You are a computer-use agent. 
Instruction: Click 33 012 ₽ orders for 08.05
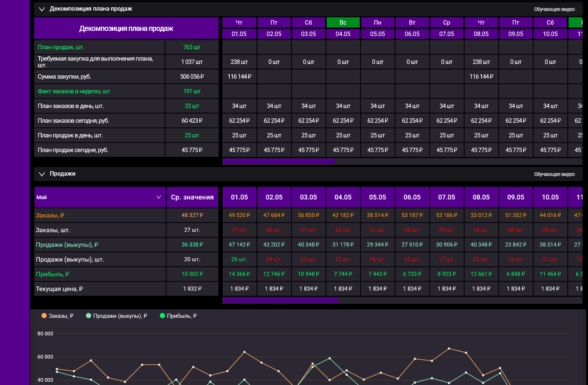[x=481, y=215]
